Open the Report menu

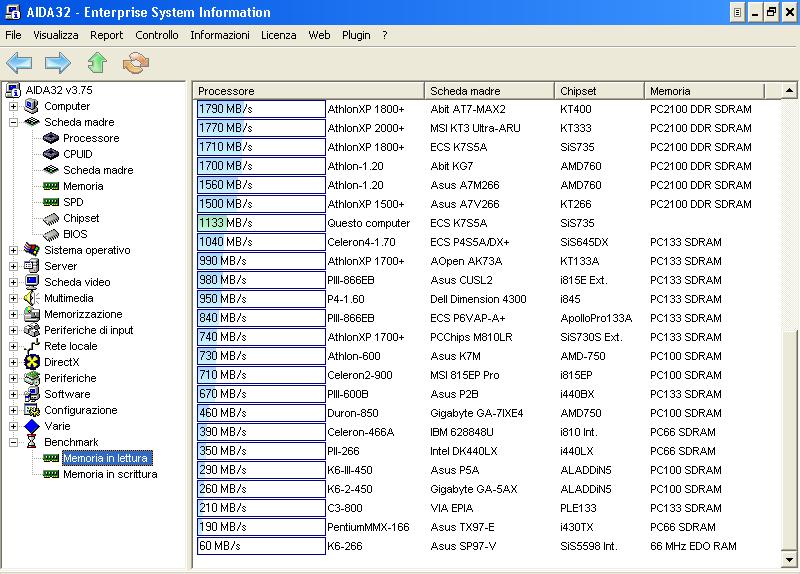107,35
